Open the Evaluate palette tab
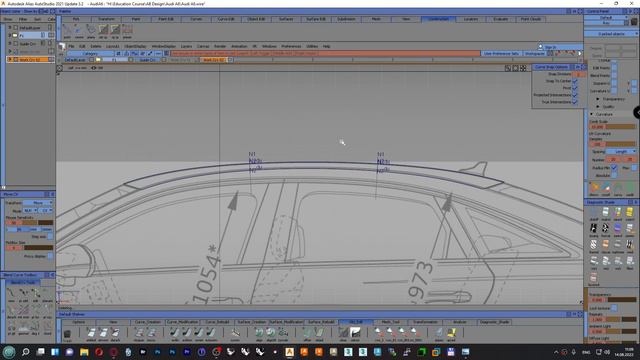Image resolution: width=640 pixels, height=360 pixels. tap(500, 19)
